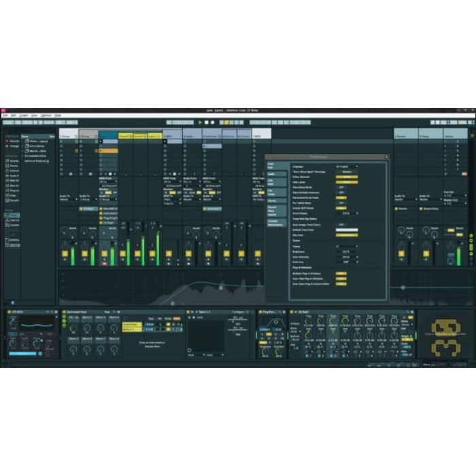Viewport: 476px width, 476px height.
Task: Click the Stop button in transport
Action: click(x=207, y=122)
